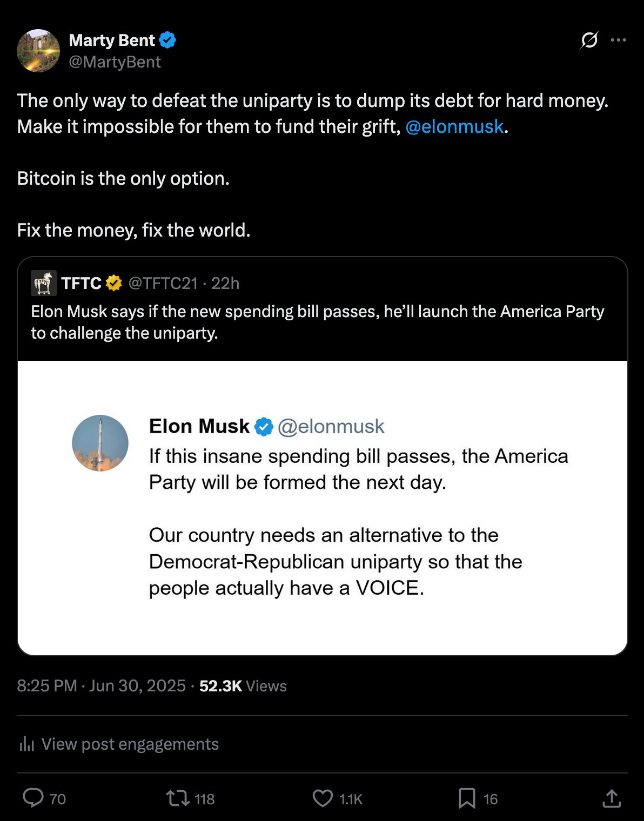Like the post with heart icon

click(323, 798)
